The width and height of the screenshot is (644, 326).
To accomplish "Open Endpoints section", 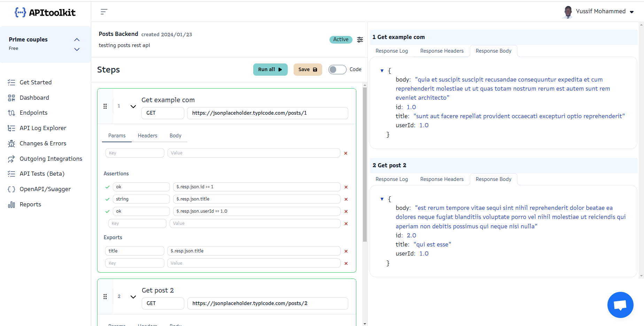I will (33, 113).
